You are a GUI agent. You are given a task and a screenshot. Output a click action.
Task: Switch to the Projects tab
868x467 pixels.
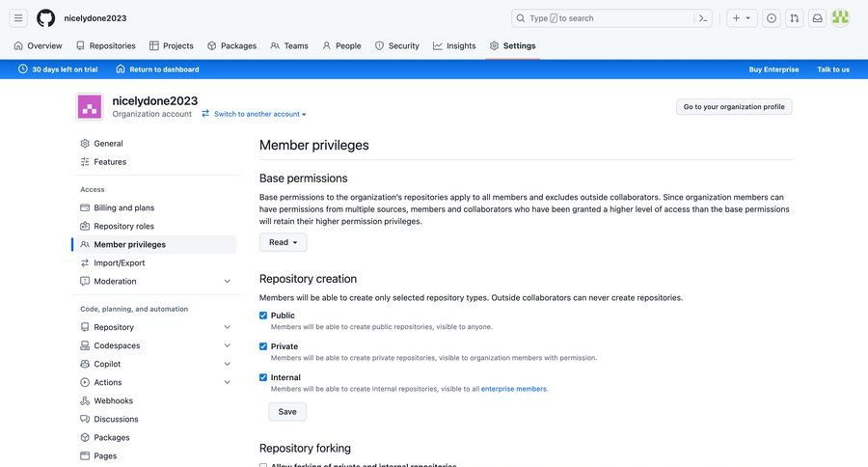171,46
